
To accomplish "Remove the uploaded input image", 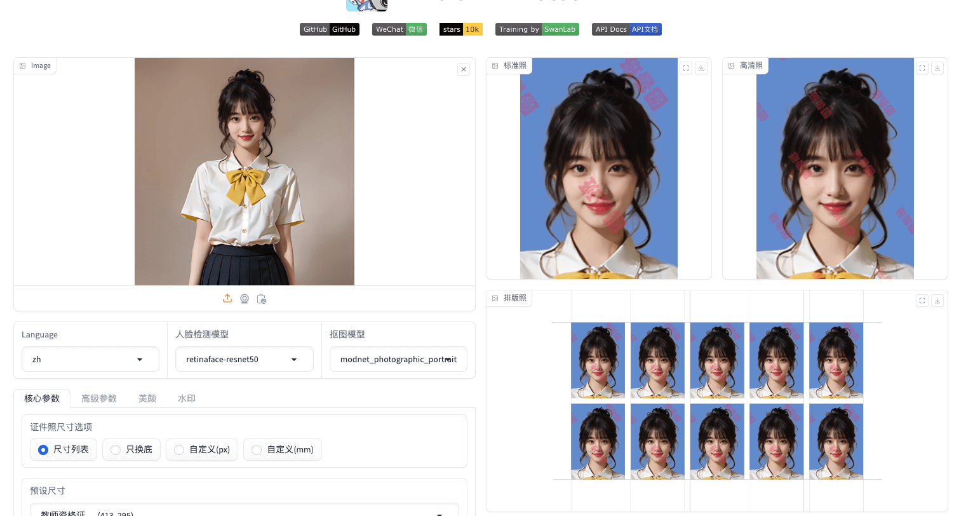I will click(x=464, y=69).
